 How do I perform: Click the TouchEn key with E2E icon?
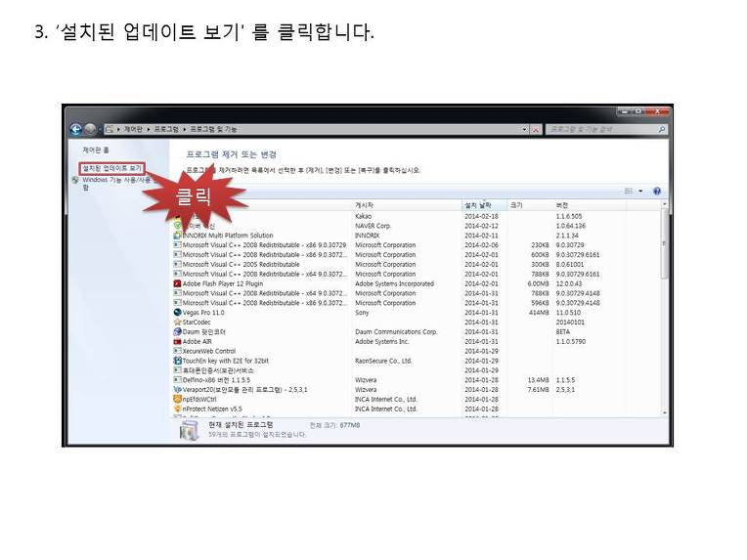[x=177, y=361]
